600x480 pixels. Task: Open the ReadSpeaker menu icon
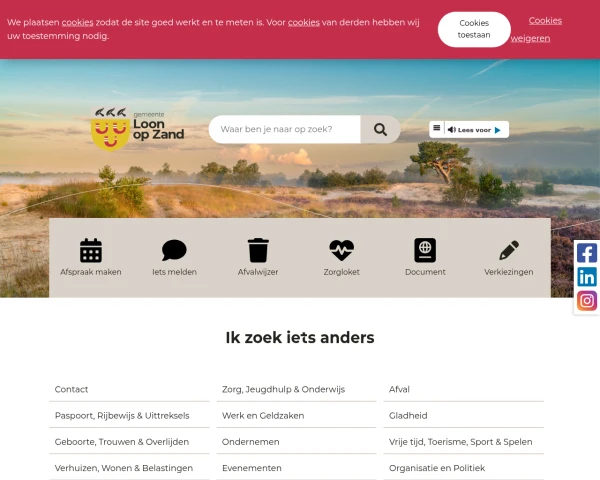(437, 129)
